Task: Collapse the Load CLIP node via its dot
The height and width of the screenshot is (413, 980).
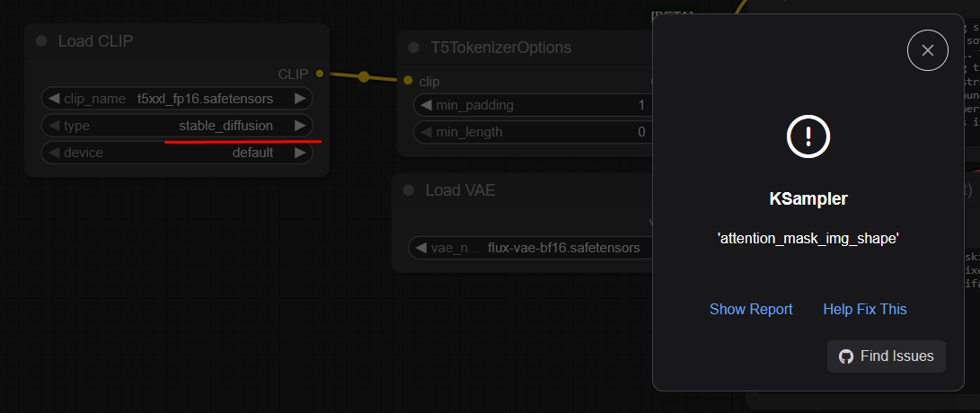Action: coord(42,41)
